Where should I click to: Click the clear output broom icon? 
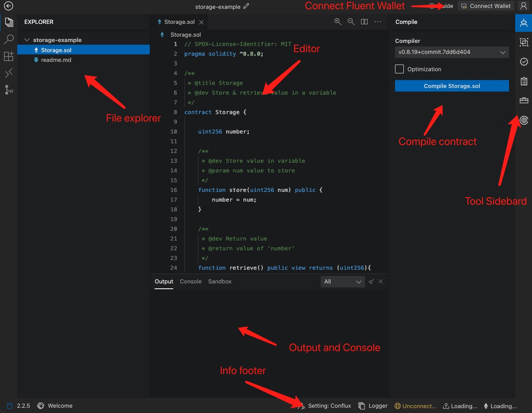372,282
